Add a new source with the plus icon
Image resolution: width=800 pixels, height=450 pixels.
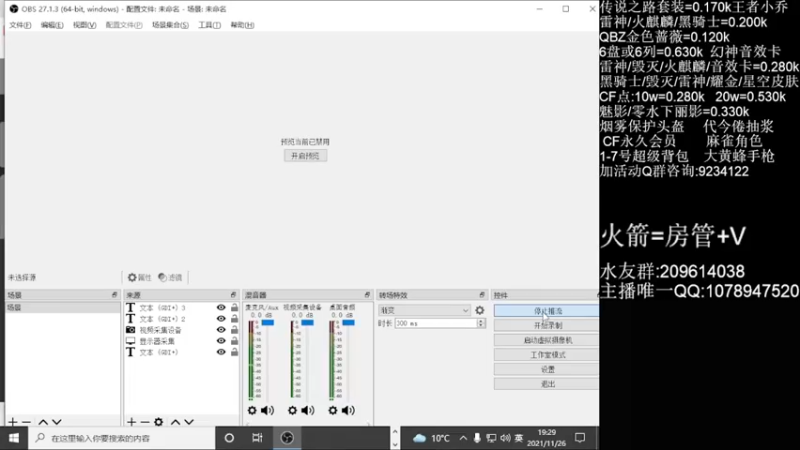coord(132,422)
